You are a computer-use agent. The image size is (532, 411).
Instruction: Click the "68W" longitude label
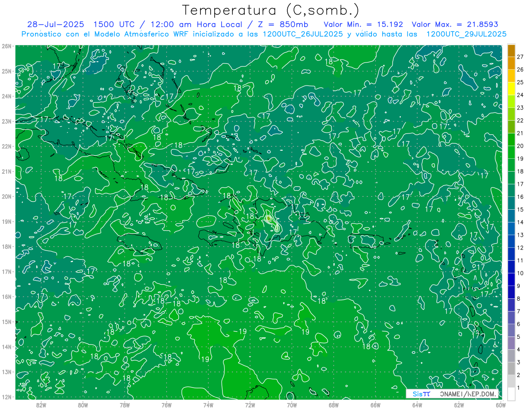pos(334,405)
